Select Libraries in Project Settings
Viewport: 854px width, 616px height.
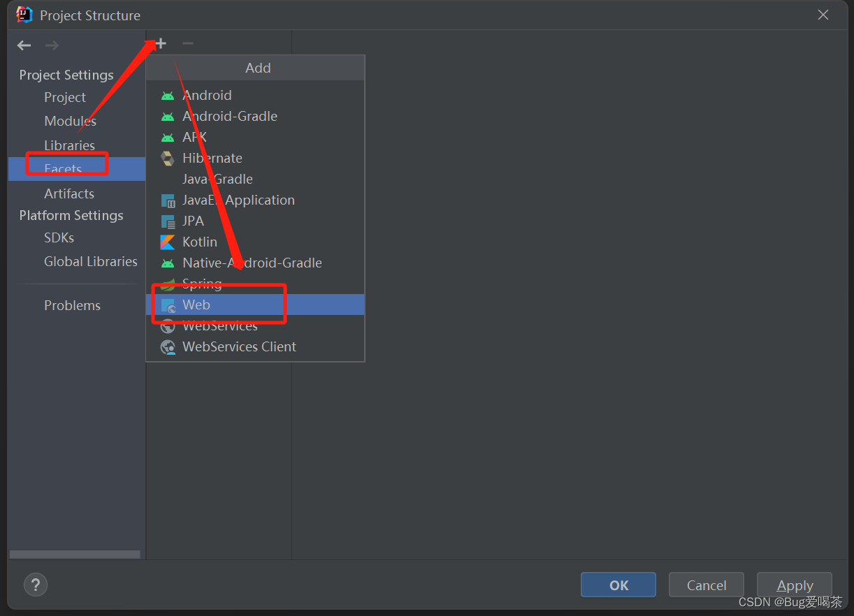tap(77, 145)
